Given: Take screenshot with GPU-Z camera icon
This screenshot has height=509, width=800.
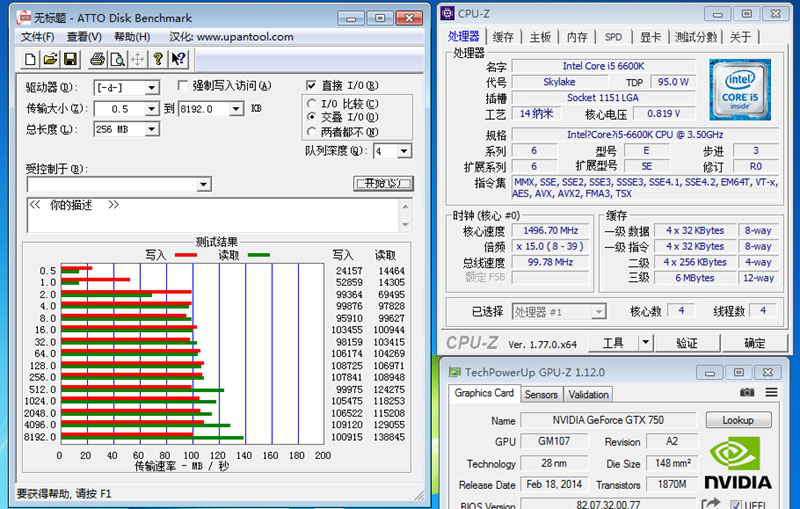Looking at the screenshot, I should [x=747, y=392].
